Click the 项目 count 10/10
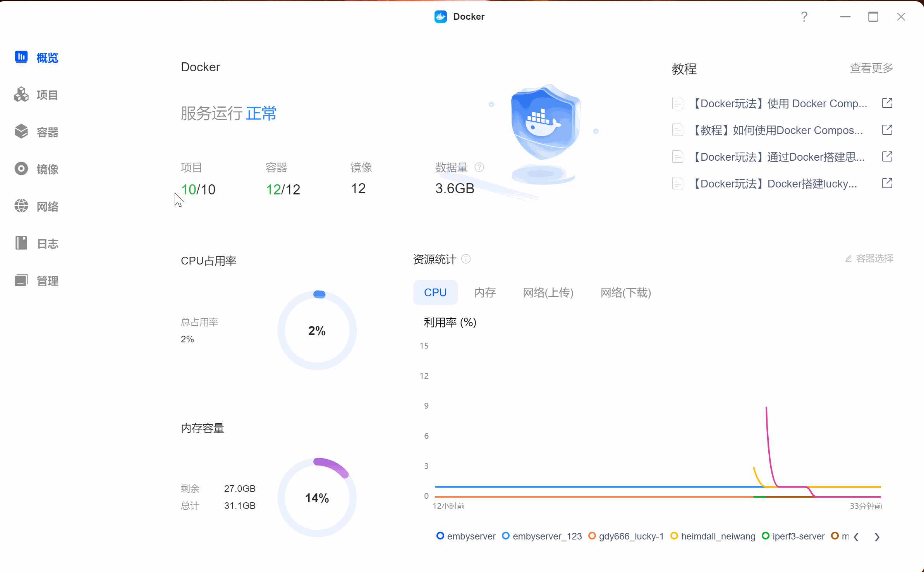This screenshot has width=924, height=572. pyautogui.click(x=198, y=189)
